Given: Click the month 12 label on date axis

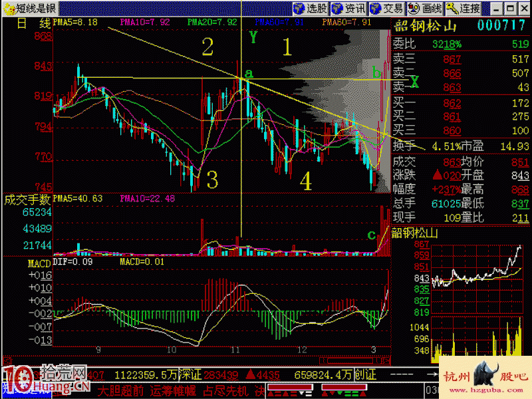Looking at the screenshot, I should pyautogui.click(x=302, y=350).
